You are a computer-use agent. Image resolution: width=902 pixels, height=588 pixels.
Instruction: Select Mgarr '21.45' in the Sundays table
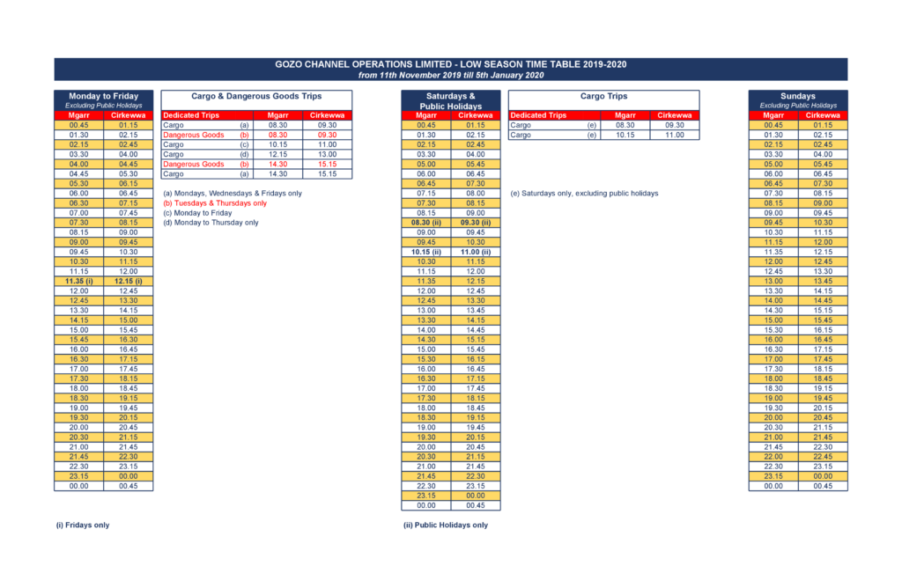pyautogui.click(x=773, y=447)
